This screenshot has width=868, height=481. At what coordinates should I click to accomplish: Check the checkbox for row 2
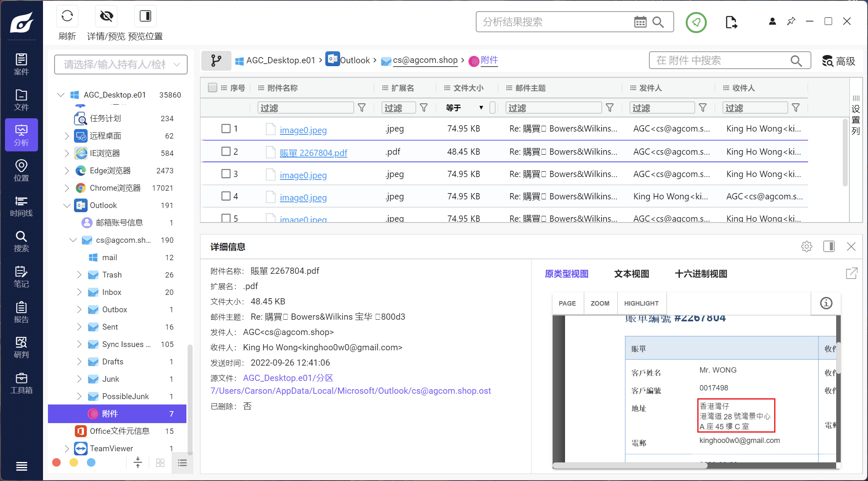pyautogui.click(x=226, y=151)
